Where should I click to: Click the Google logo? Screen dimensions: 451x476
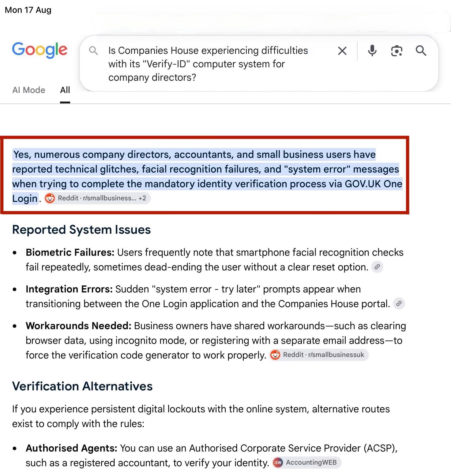39,50
